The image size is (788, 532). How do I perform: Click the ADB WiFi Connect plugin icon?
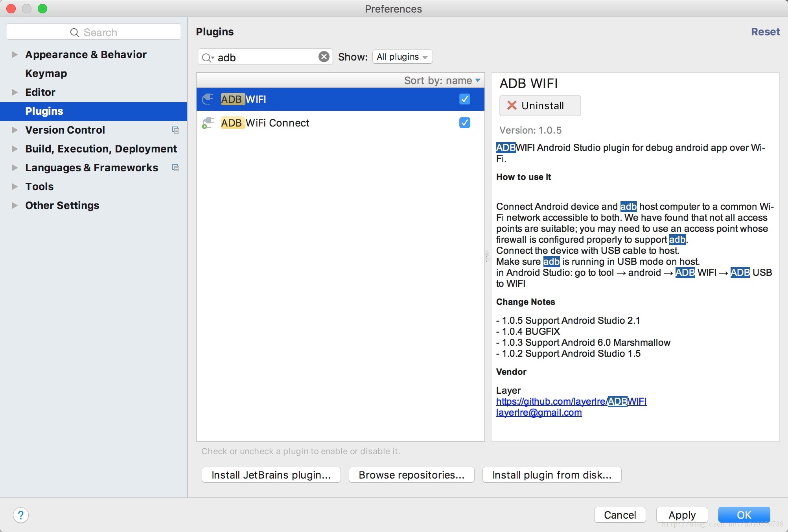(208, 123)
